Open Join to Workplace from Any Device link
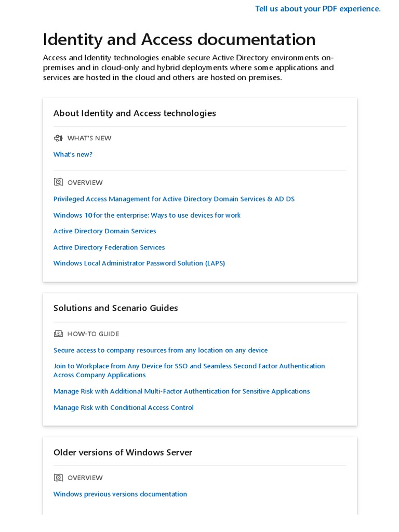This screenshot has width=399, height=532. pyautogui.click(x=189, y=366)
